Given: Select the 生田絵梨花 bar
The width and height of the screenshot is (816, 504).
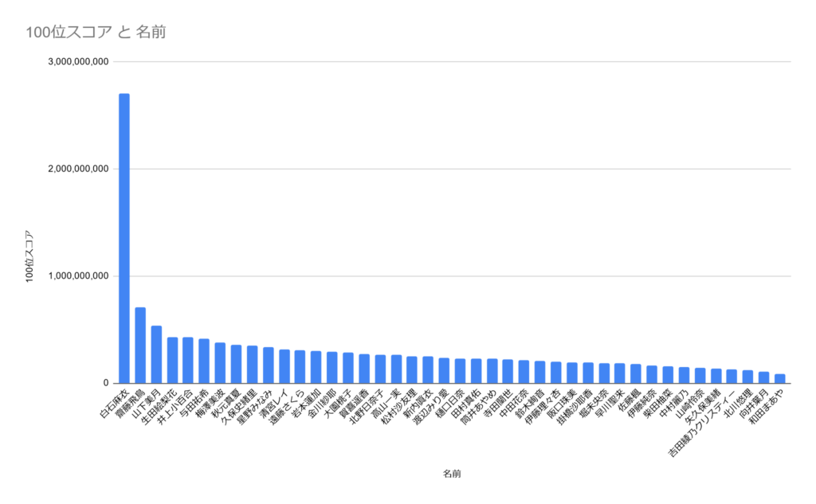Looking at the screenshot, I should click(x=172, y=361).
